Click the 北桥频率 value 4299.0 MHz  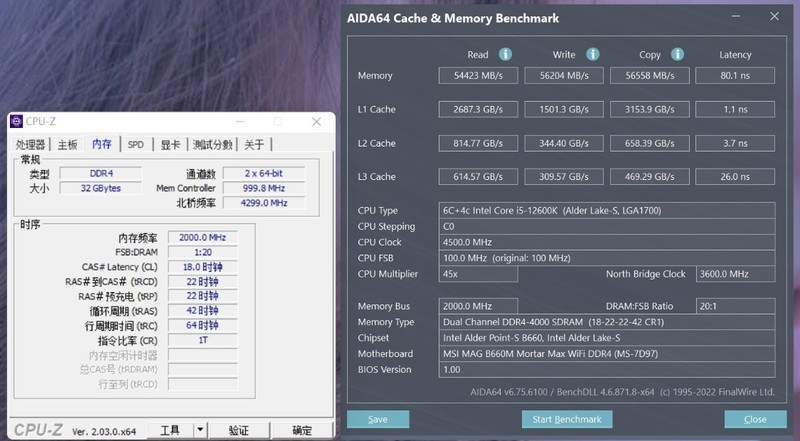(264, 203)
